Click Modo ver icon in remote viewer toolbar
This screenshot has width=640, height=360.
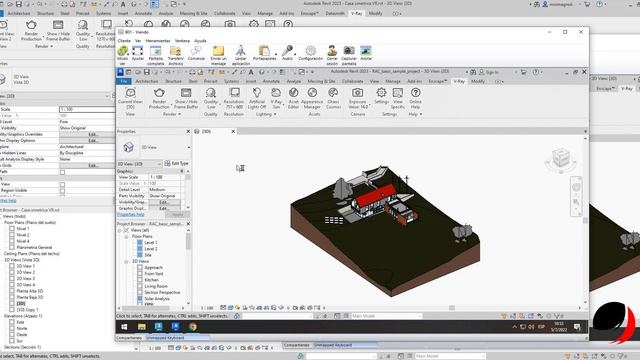pos(122,51)
